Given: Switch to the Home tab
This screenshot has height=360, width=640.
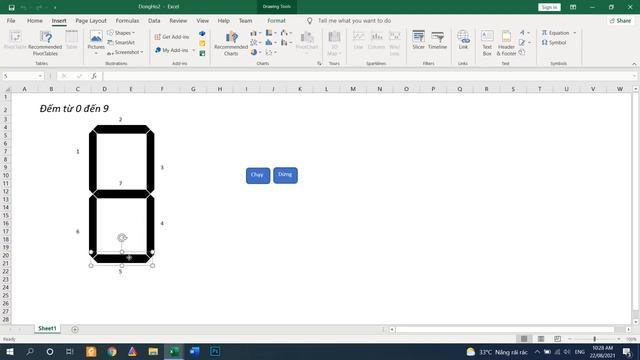Looking at the screenshot, I should (35, 20).
